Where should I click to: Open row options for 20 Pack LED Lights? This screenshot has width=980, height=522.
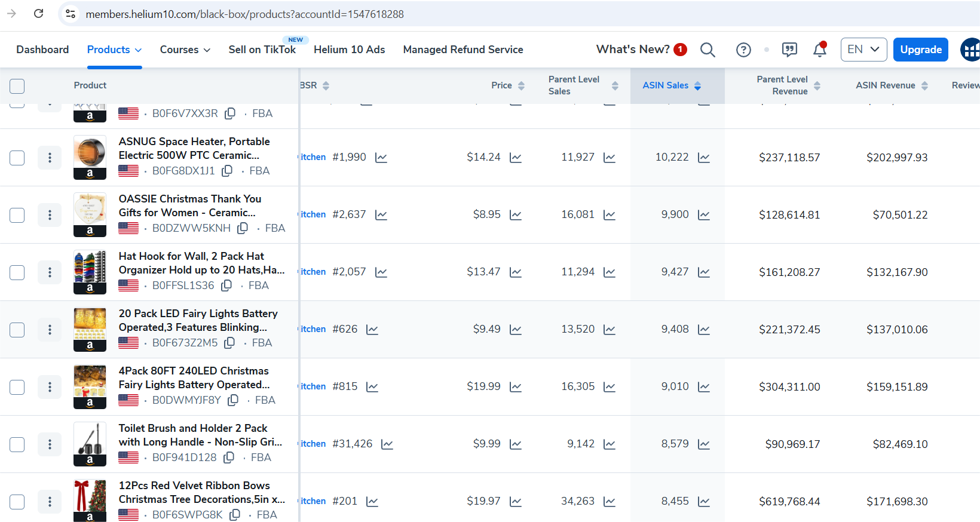(50, 330)
